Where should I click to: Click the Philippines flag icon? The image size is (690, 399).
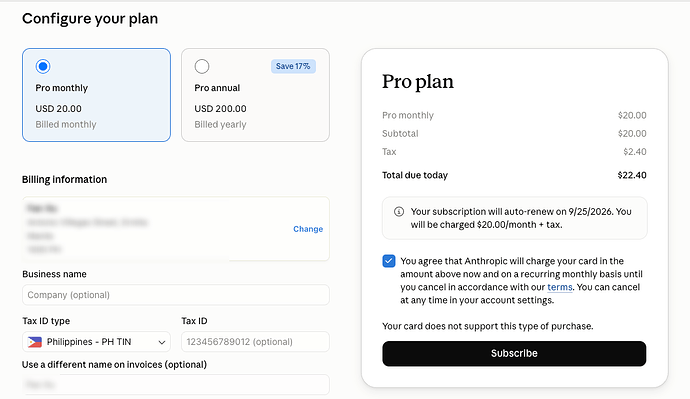(35, 342)
